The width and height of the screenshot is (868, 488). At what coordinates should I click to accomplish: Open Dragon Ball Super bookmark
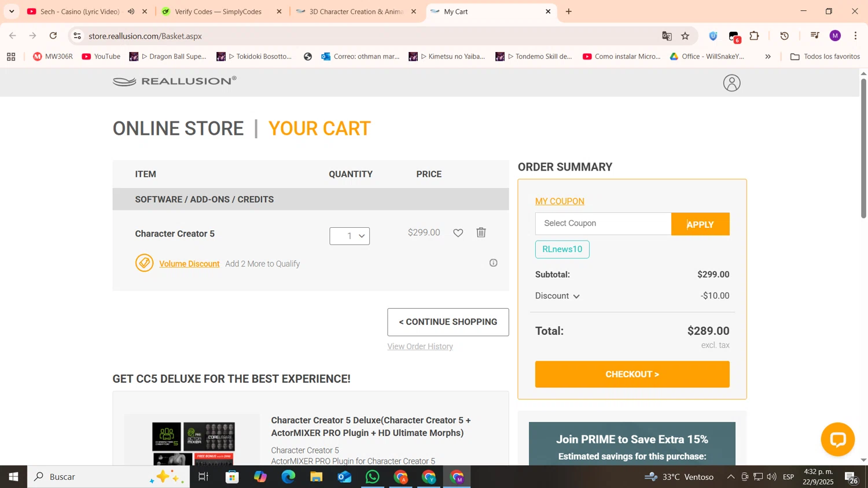point(168,57)
